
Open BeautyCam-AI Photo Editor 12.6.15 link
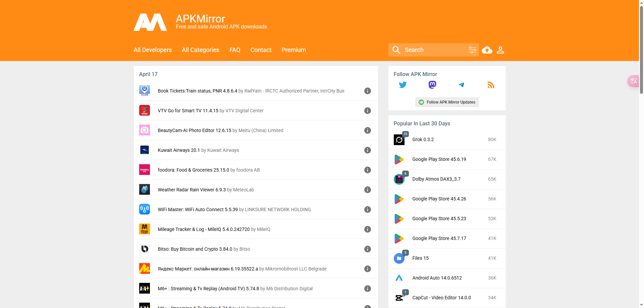click(x=194, y=130)
